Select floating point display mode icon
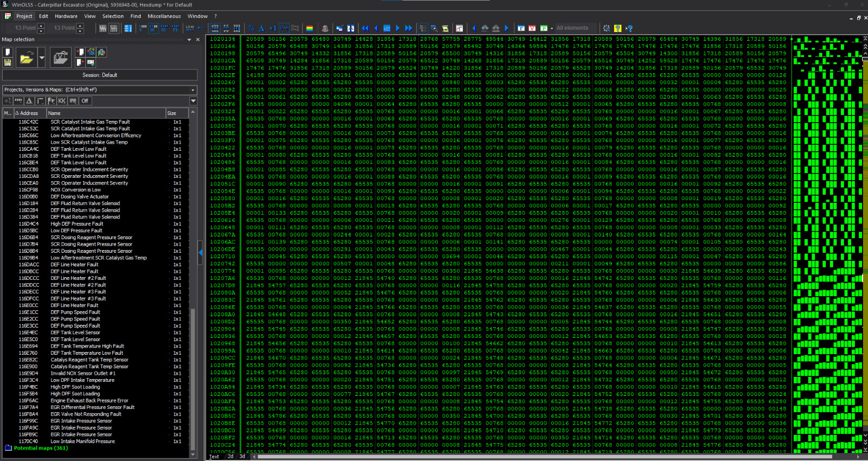Viewport: 868px width, 461px height. click(175, 28)
